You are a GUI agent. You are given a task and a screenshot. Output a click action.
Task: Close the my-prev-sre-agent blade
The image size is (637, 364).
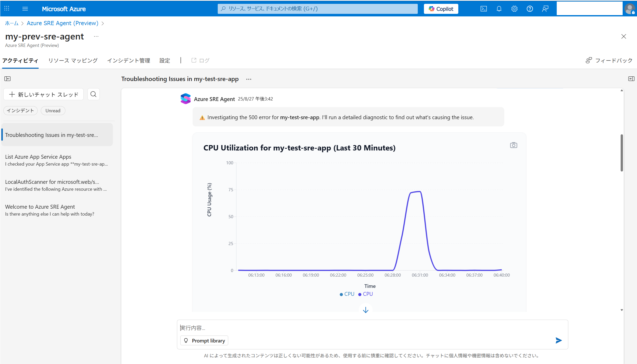pyautogui.click(x=624, y=36)
